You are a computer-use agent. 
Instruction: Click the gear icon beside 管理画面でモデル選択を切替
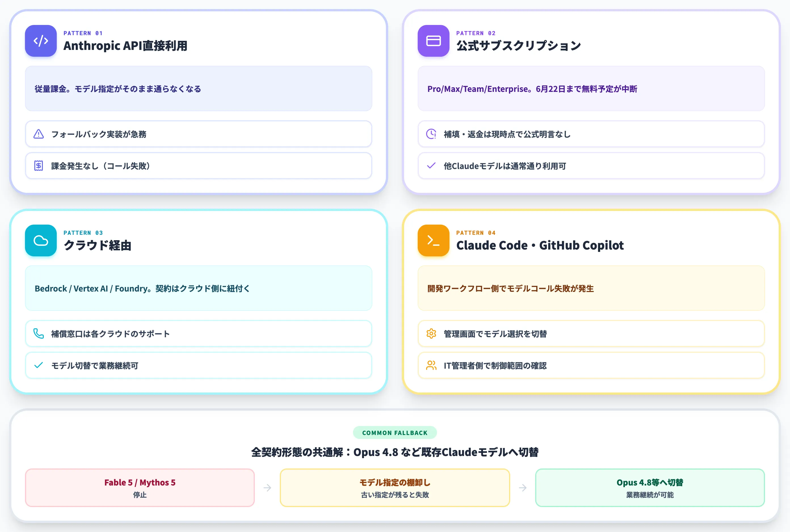[x=431, y=333]
